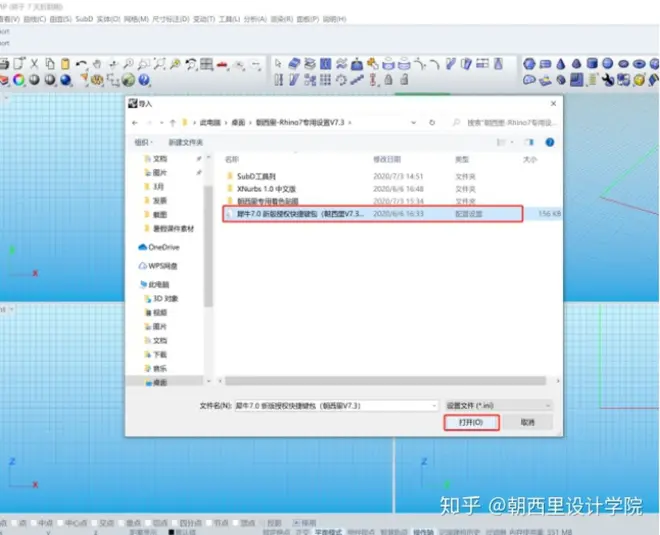The image size is (660, 535).
Task: Refresh the import dialog folder listing
Action: [432, 122]
